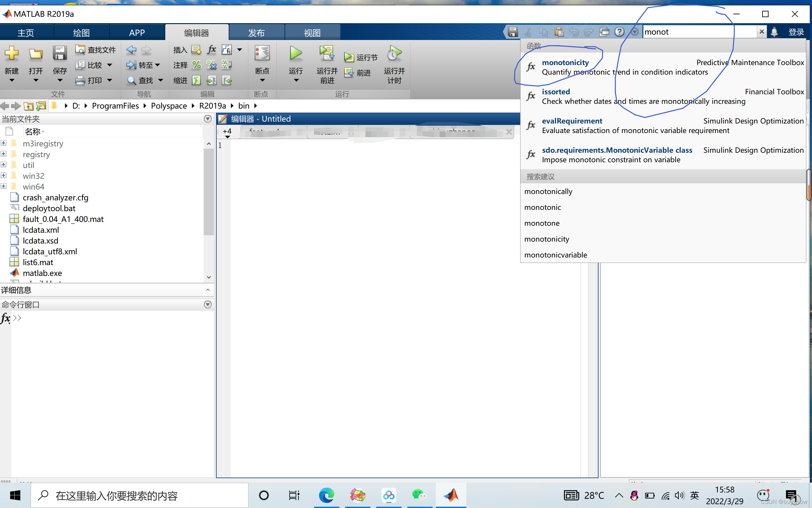Screen dimensions: 812x508
Task: Switch to the Publish (发布) tab
Action: (257, 33)
